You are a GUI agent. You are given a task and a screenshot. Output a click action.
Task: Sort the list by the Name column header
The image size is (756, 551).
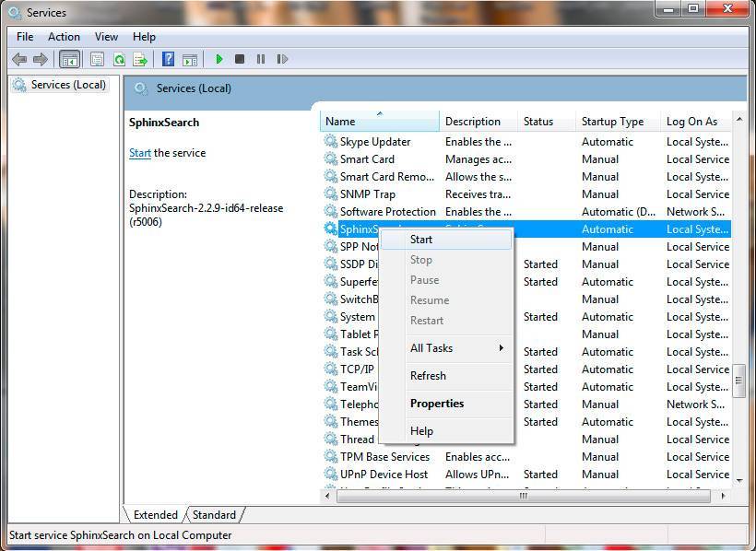coord(378,122)
